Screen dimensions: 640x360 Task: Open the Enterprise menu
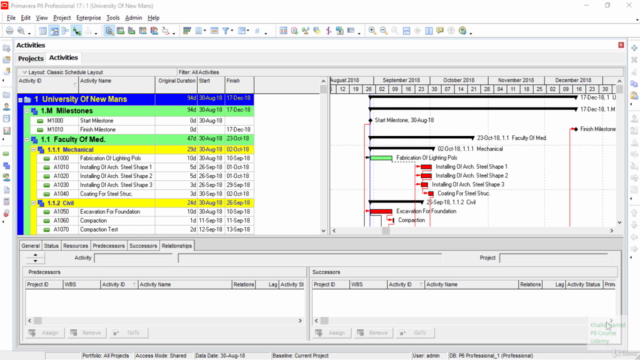coord(89,18)
